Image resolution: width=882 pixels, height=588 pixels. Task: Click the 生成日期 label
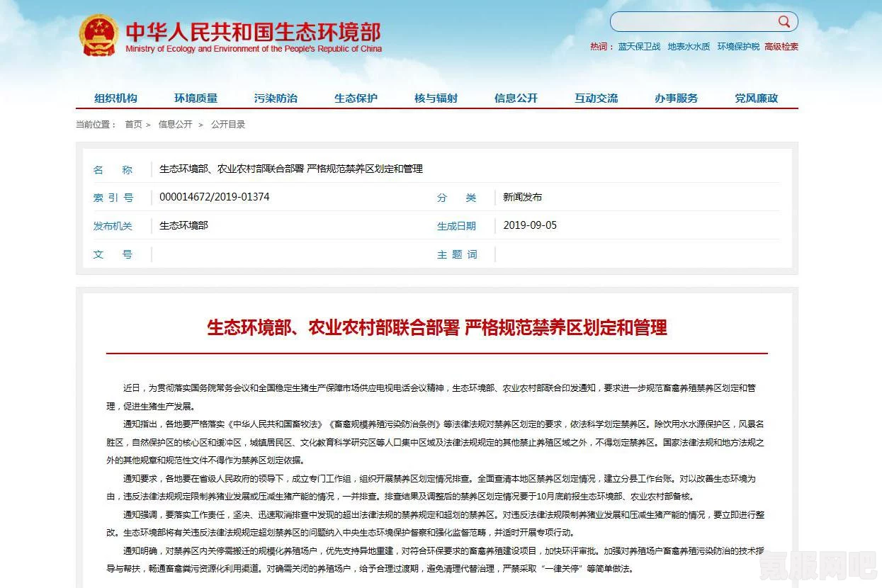tap(456, 226)
